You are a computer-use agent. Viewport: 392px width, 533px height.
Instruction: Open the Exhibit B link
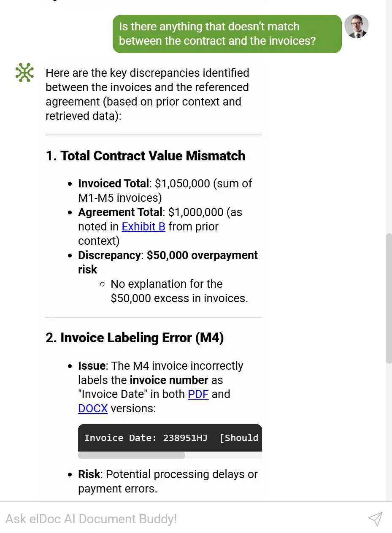pos(143,227)
